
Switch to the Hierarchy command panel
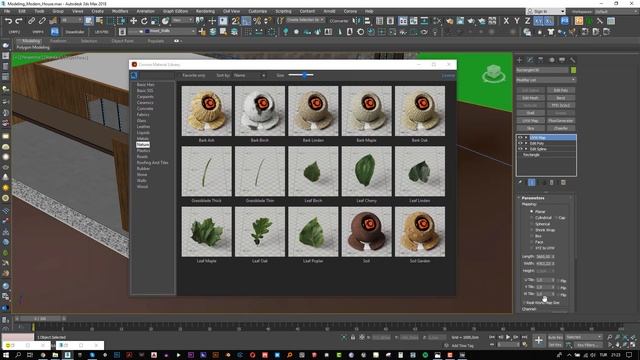(540, 60)
